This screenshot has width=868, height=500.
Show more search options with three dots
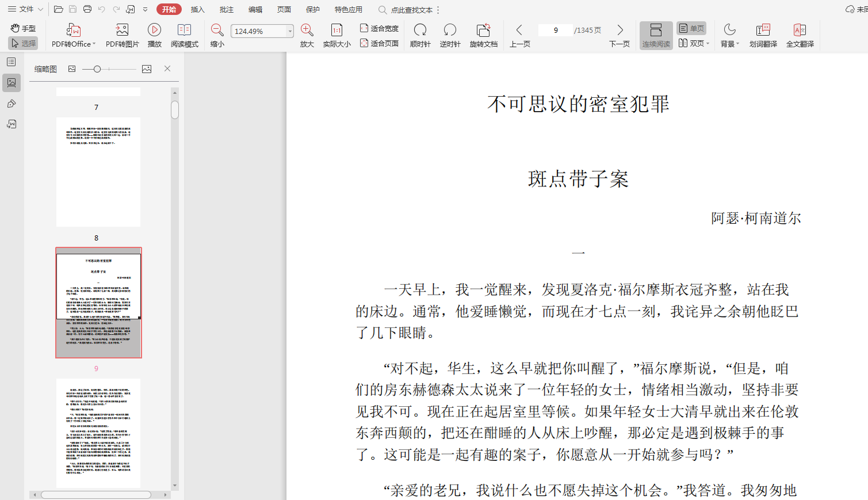coord(438,10)
